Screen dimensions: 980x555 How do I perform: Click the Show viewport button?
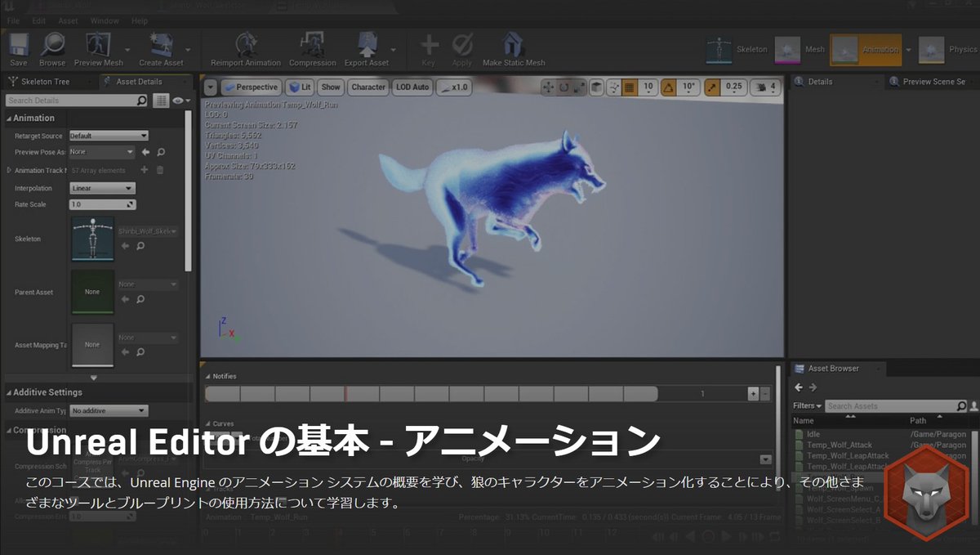[331, 87]
